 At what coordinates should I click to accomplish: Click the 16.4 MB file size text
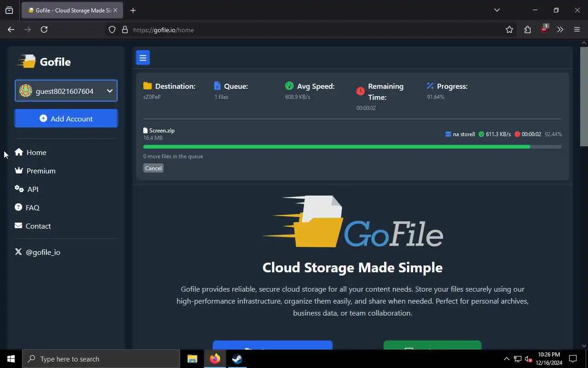[x=153, y=138]
